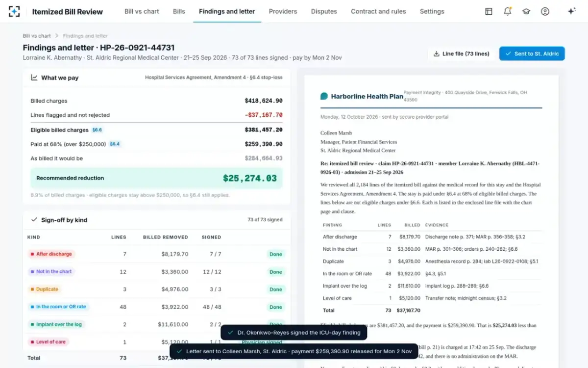Follow the Bill vs chart breadcrumb link

point(37,36)
